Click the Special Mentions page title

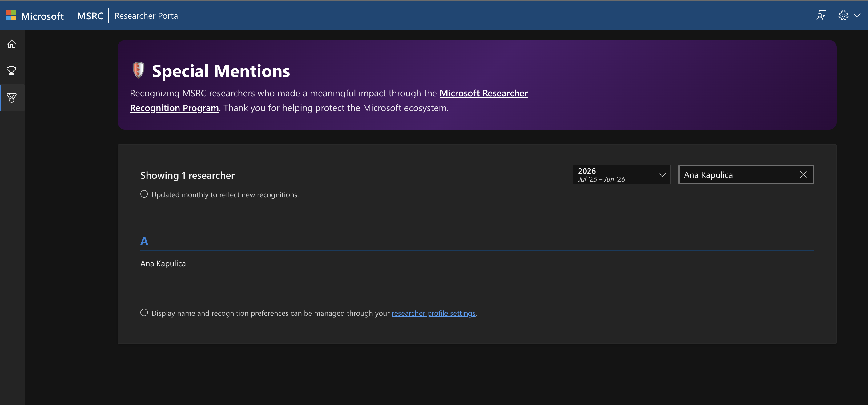click(221, 71)
